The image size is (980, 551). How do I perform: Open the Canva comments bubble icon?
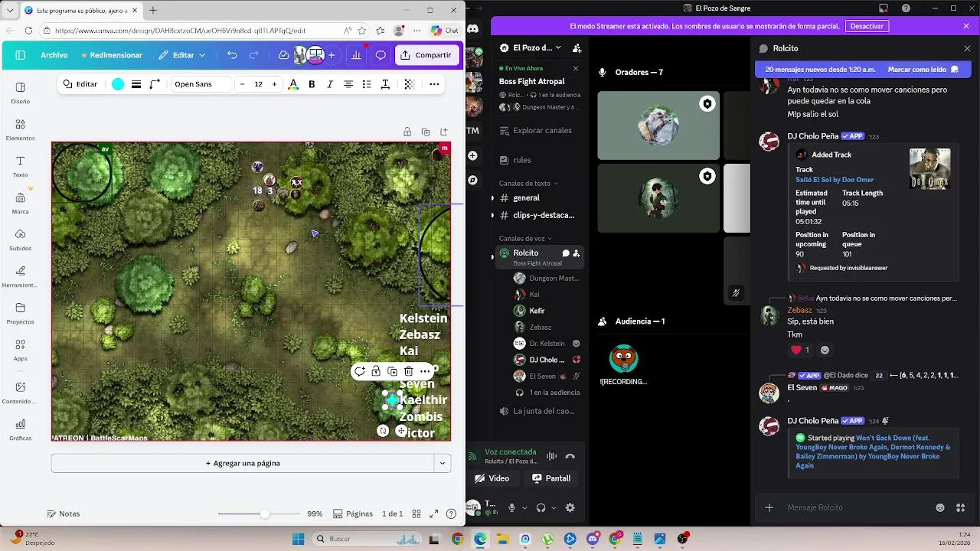[x=381, y=55]
